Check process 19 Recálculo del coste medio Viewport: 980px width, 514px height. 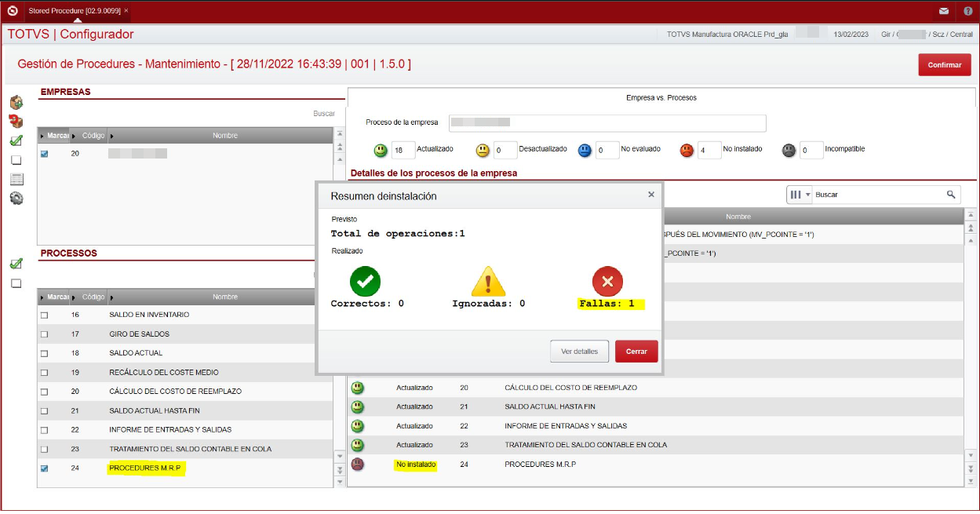pyautogui.click(x=44, y=373)
